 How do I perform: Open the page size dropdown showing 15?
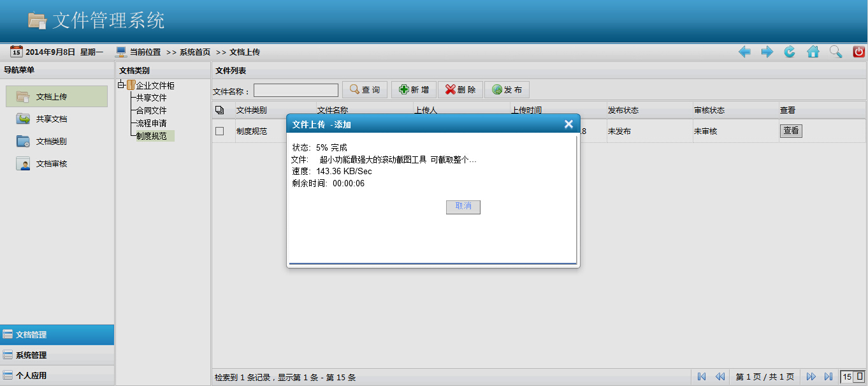pyautogui.click(x=853, y=376)
